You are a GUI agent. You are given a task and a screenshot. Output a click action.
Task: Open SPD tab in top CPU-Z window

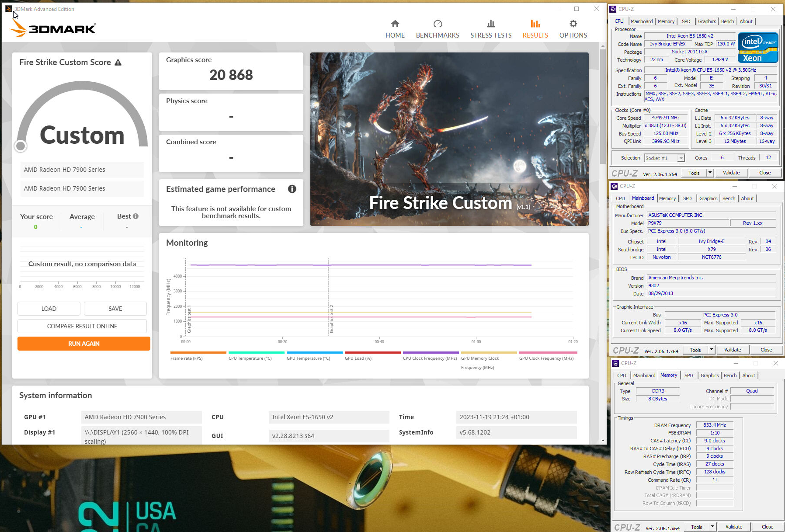click(686, 21)
